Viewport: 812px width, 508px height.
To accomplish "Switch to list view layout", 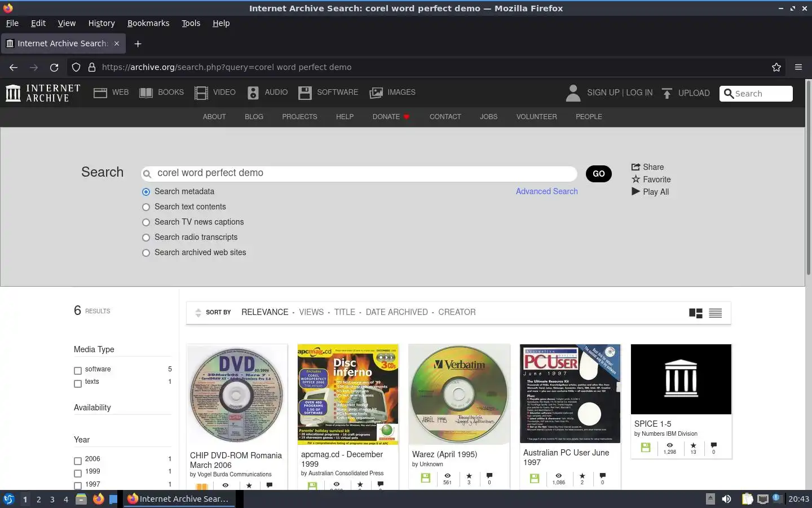I will click(716, 313).
